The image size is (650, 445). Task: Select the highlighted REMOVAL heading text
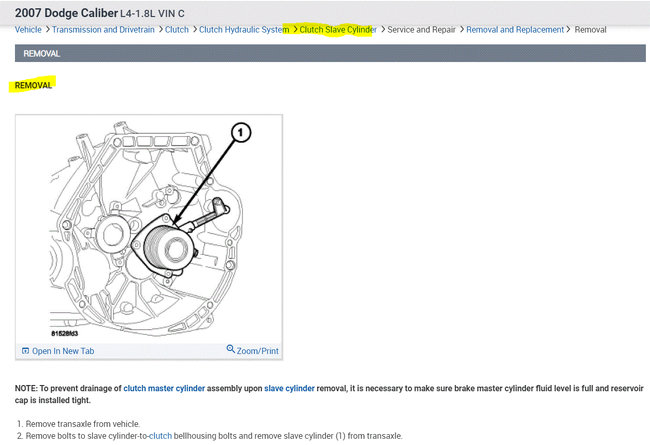point(33,85)
